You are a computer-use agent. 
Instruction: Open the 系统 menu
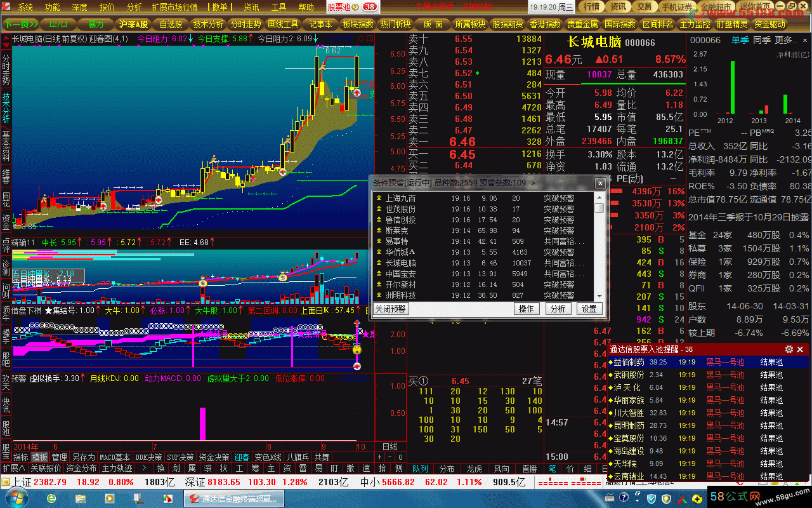point(25,7)
